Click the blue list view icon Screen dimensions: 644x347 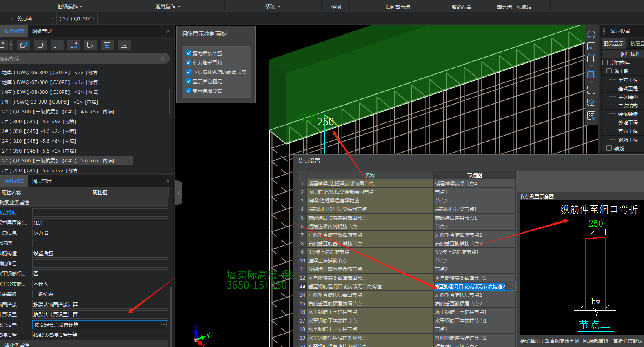(x=107, y=45)
